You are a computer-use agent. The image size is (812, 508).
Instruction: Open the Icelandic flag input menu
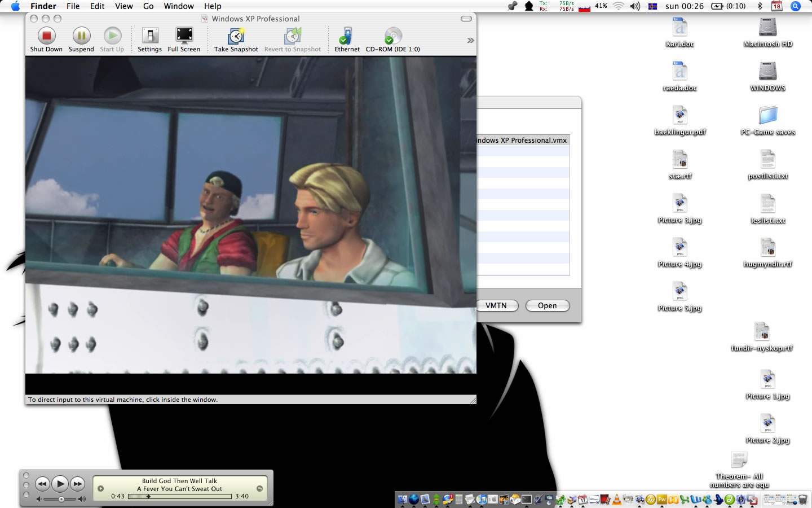(652, 6)
